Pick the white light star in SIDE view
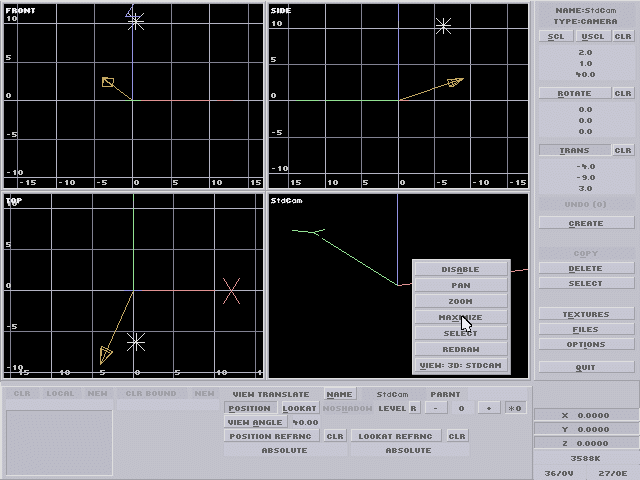Image resolution: width=640 pixels, height=480 pixels. click(443, 26)
